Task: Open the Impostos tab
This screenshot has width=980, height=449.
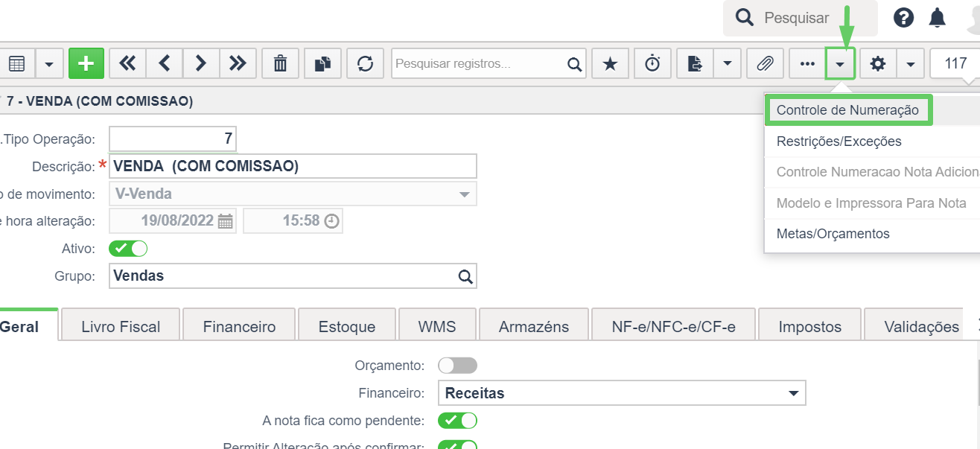Action: pyautogui.click(x=810, y=326)
